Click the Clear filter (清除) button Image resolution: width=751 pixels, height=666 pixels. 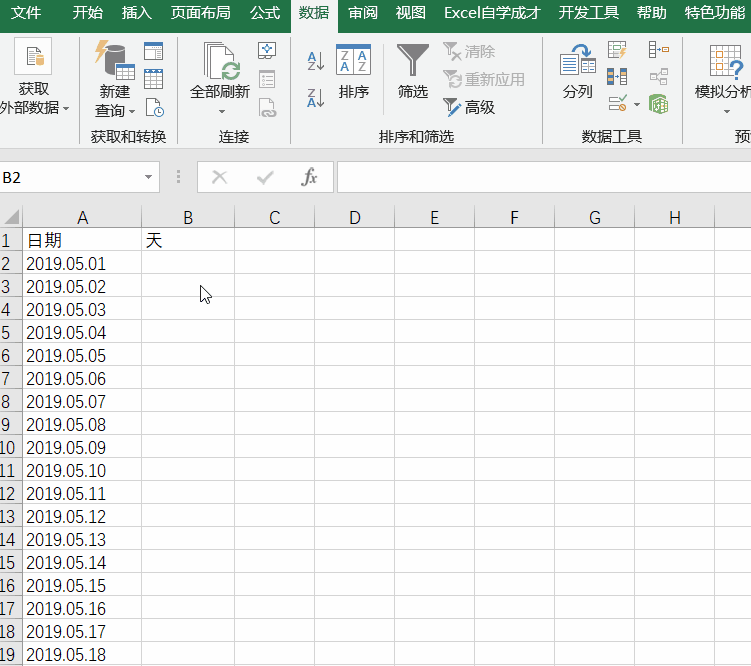point(469,51)
